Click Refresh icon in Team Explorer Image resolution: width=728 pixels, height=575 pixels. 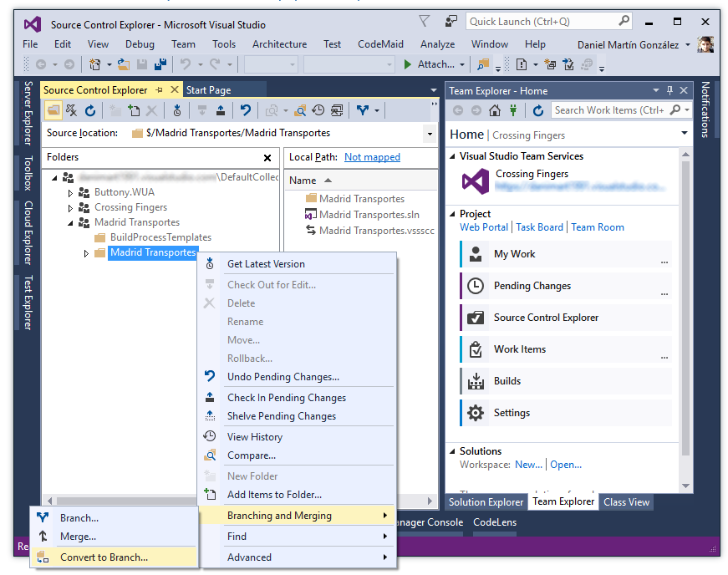538,110
